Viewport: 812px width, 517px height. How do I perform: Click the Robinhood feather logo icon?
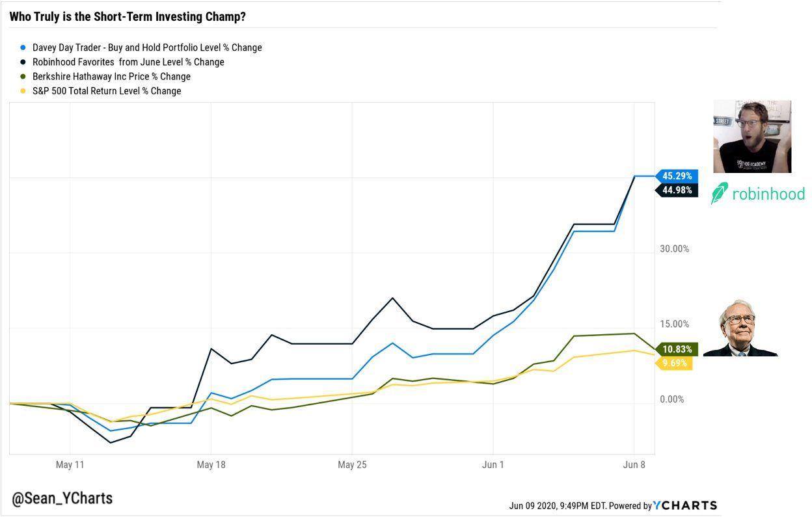point(720,194)
